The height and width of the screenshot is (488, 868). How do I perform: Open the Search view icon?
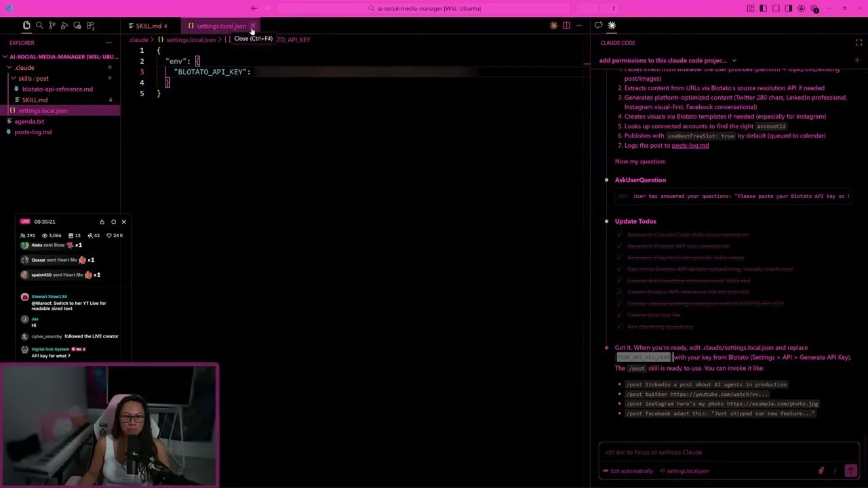point(39,26)
